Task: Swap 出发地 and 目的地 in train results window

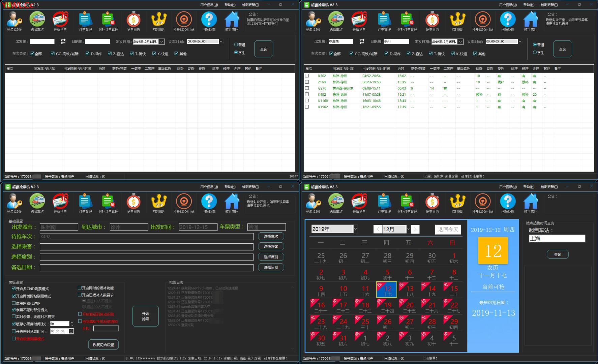Action: pos(362,41)
